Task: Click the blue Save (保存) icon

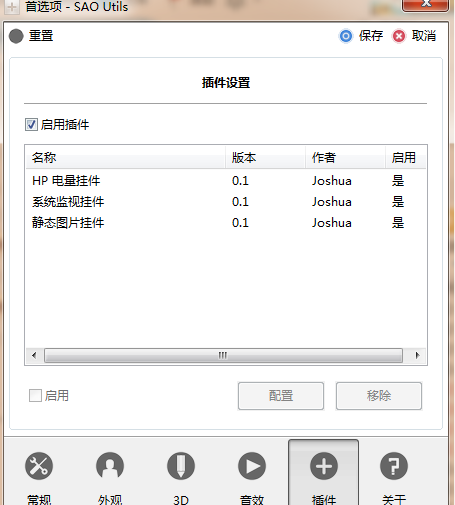Action: [346, 36]
